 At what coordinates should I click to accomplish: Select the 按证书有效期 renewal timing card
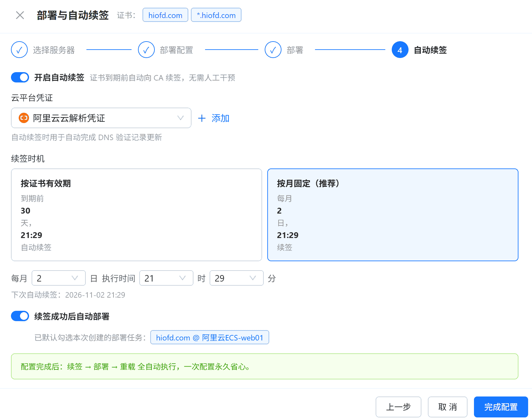tap(136, 215)
